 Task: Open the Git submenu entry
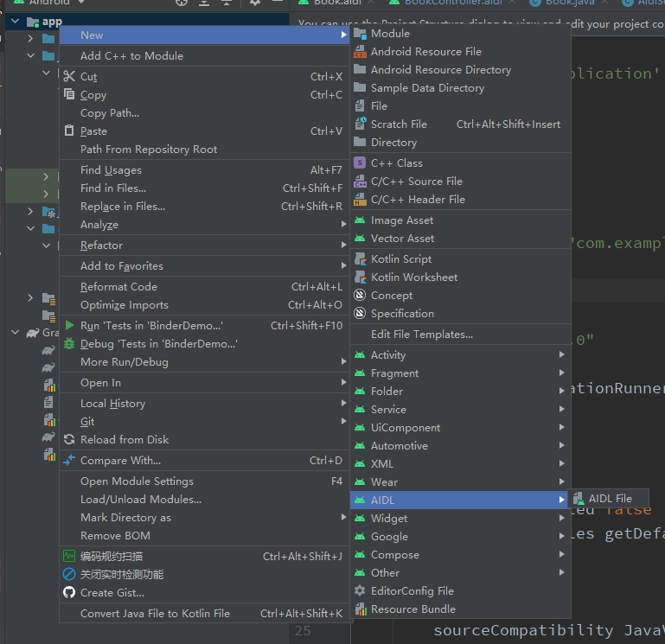204,422
